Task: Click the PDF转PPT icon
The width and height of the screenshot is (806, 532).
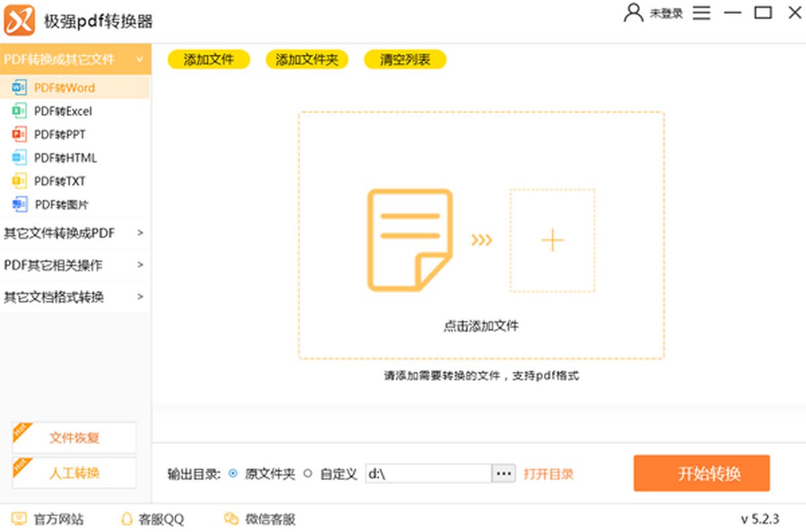Action: point(19,134)
